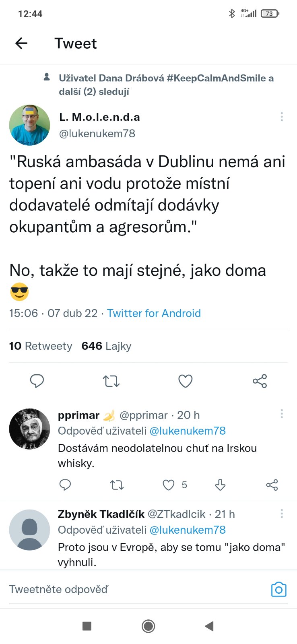The height and width of the screenshot is (644, 297).
Task: Tap the back arrow in the header
Action: [x=21, y=43]
